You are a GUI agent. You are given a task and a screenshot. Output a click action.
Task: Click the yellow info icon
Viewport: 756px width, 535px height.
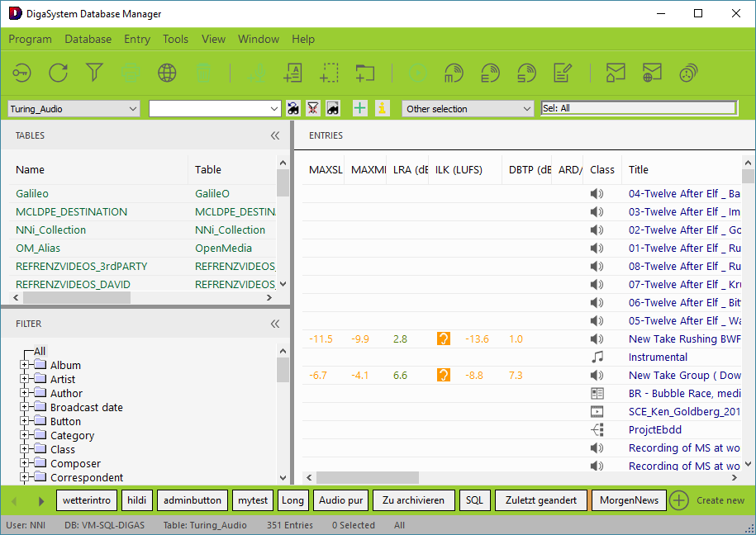click(x=382, y=108)
